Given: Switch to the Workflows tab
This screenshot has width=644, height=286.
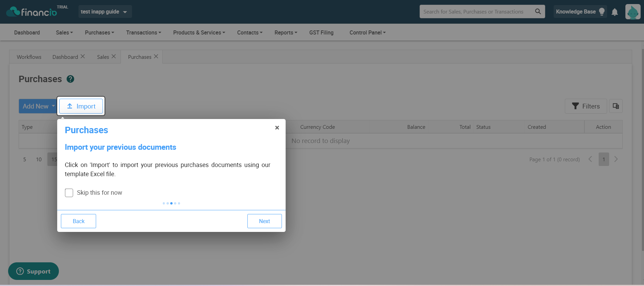Looking at the screenshot, I should point(29,57).
